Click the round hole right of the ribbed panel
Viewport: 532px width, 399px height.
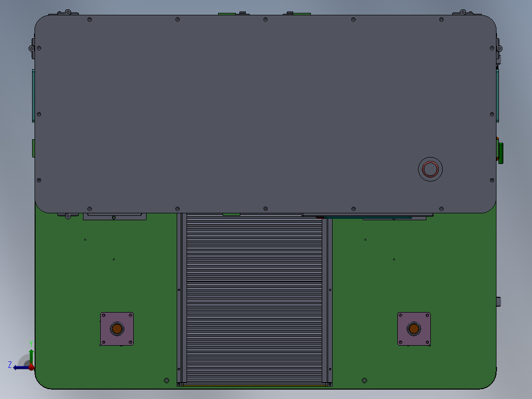[364, 380]
